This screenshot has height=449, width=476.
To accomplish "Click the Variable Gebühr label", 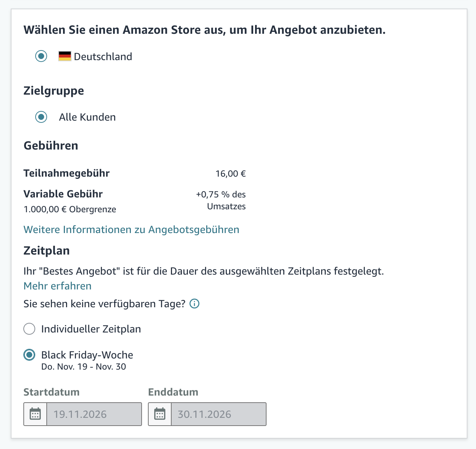I will pyautogui.click(x=63, y=194).
